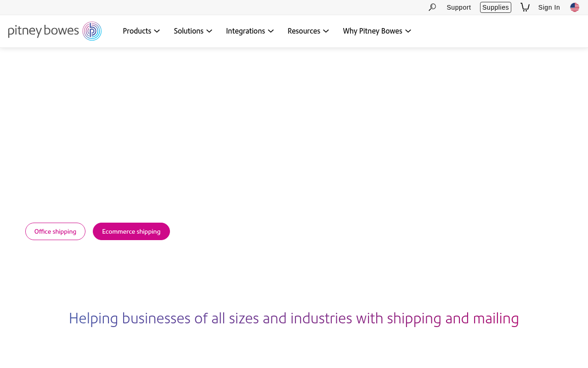
Task: Click the Supplies outlined button
Action: (x=496, y=7)
